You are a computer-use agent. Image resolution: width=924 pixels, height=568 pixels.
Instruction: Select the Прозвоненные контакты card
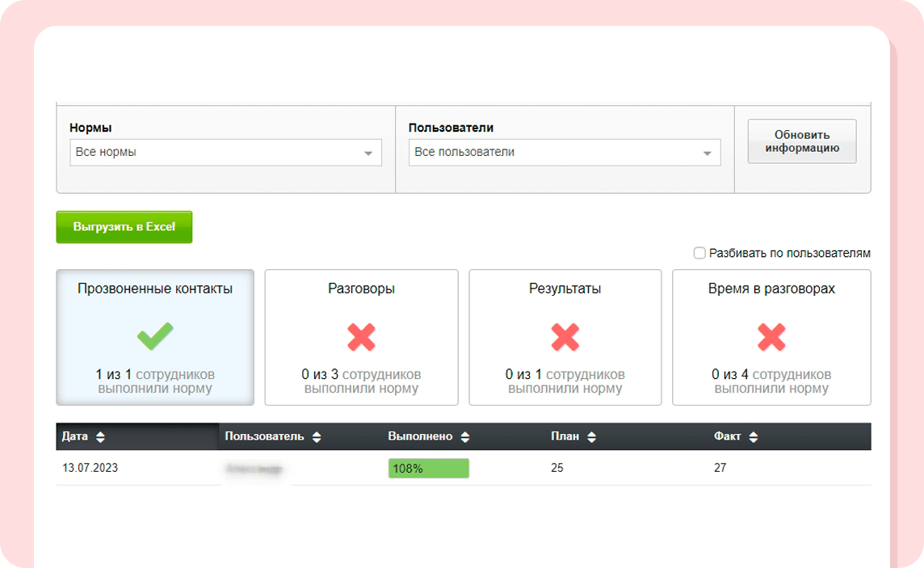[155, 337]
